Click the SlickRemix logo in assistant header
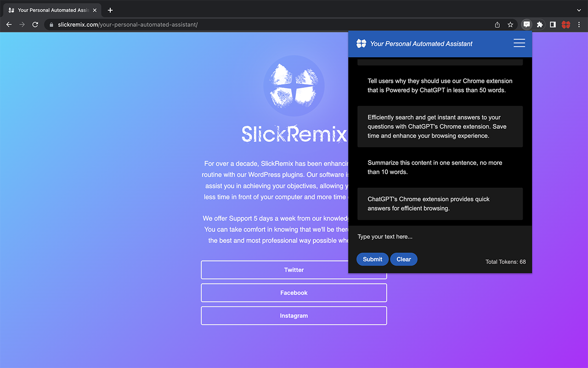This screenshot has width=588, height=368. coord(362,43)
